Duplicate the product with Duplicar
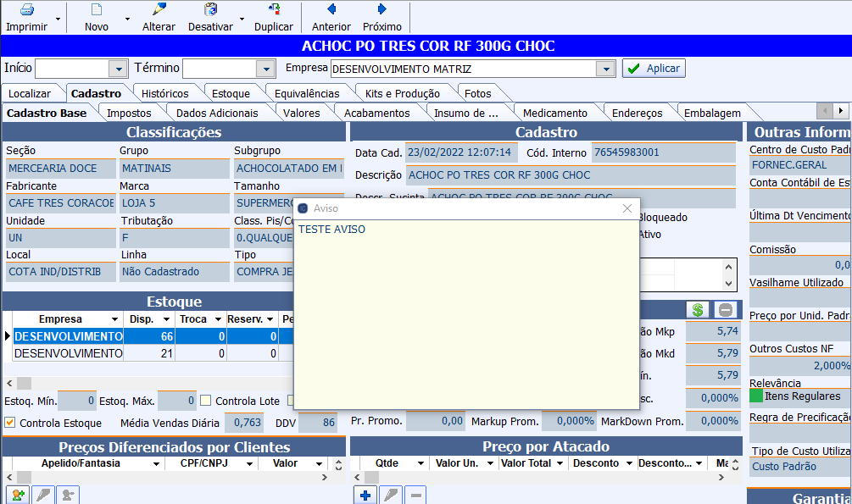852x504 pixels. click(273, 11)
